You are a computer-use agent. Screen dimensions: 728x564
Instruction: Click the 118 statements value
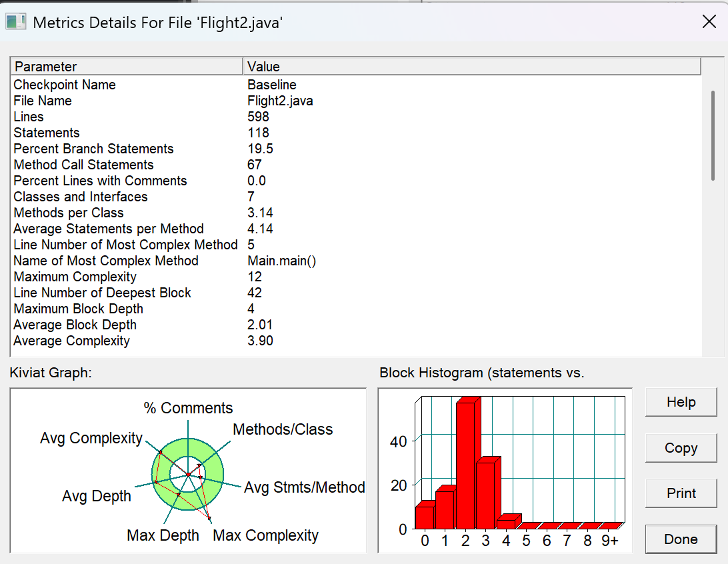[258, 133]
